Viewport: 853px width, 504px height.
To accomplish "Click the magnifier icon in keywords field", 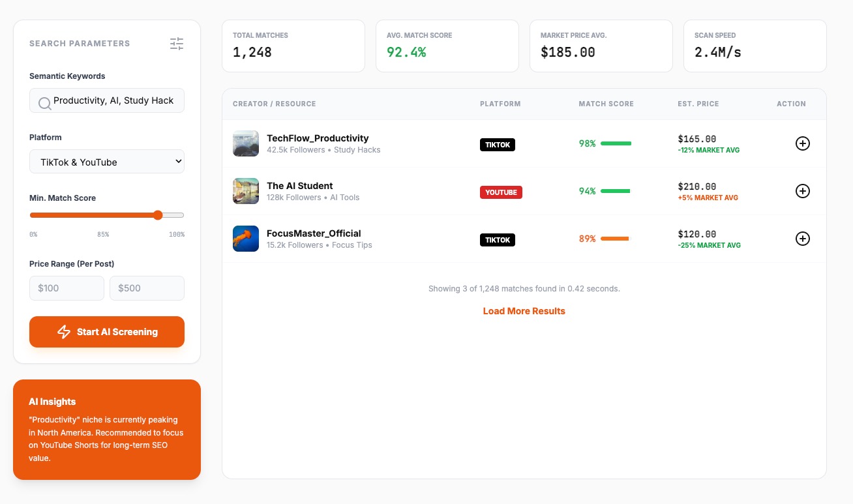I will click(44, 103).
